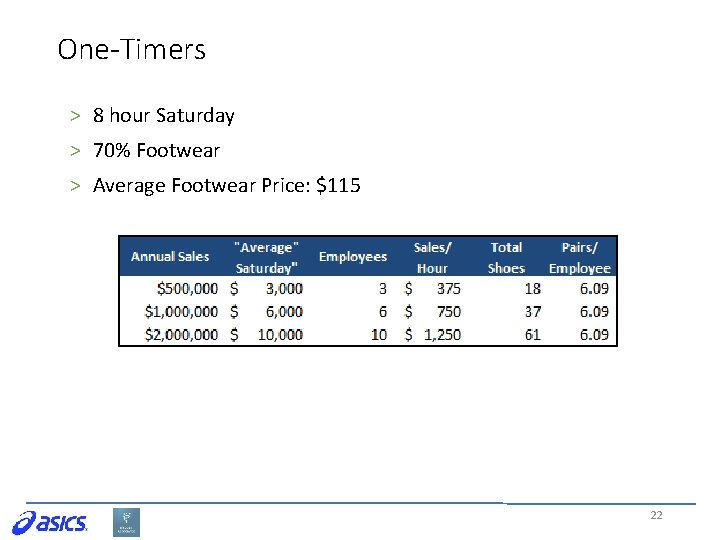Click the "8 hour Saturday" bullet
This screenshot has height=540, width=720.
[163, 115]
